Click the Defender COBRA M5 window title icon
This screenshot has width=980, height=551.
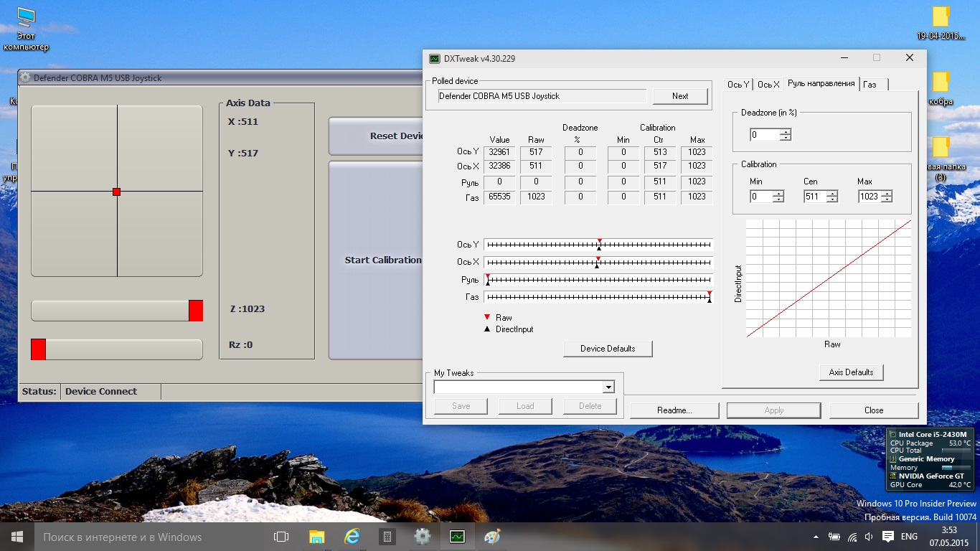[x=26, y=77]
